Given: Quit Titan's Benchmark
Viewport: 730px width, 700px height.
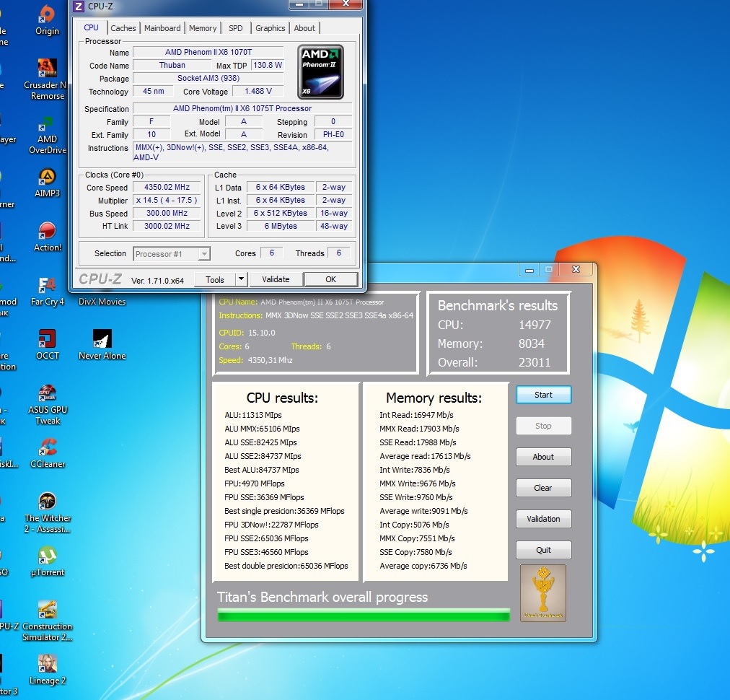Looking at the screenshot, I should (x=543, y=550).
